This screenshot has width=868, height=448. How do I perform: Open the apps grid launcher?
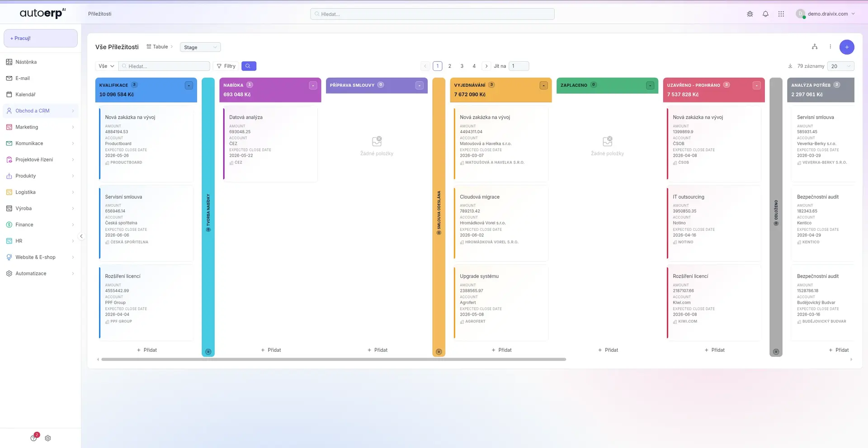[781, 14]
